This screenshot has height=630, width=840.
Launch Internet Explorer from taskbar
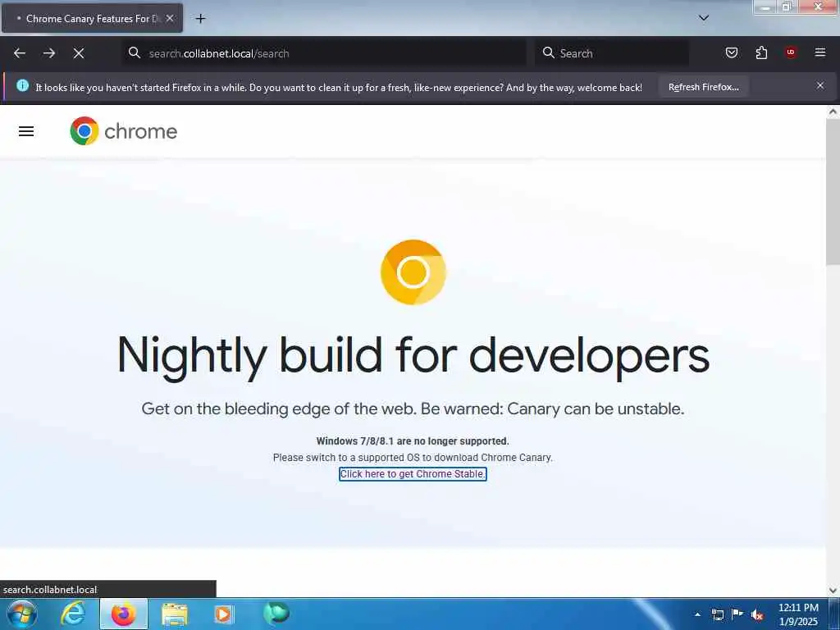tap(73, 614)
